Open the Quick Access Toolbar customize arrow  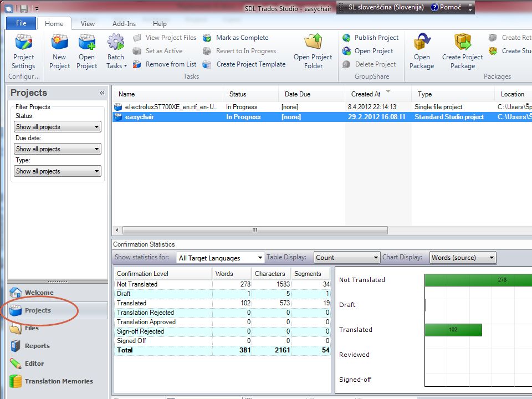pos(37,9)
